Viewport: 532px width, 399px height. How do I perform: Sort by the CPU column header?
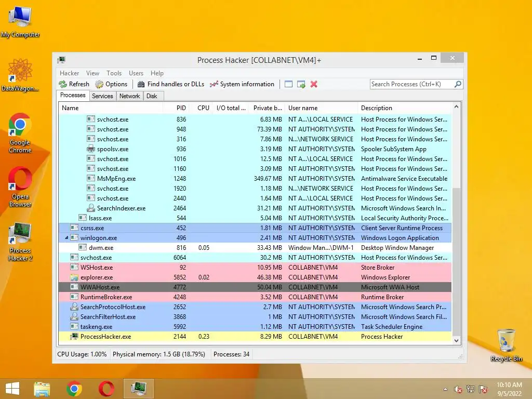(x=201, y=108)
